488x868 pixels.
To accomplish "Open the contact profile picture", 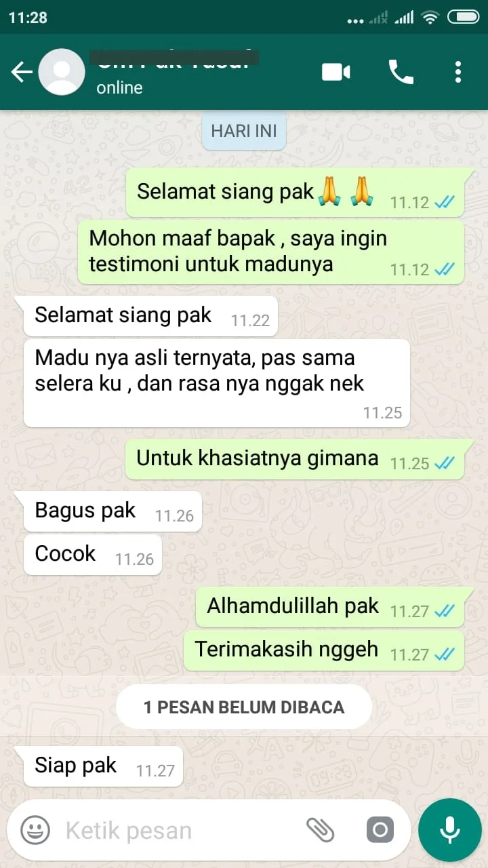I will pyautogui.click(x=62, y=72).
